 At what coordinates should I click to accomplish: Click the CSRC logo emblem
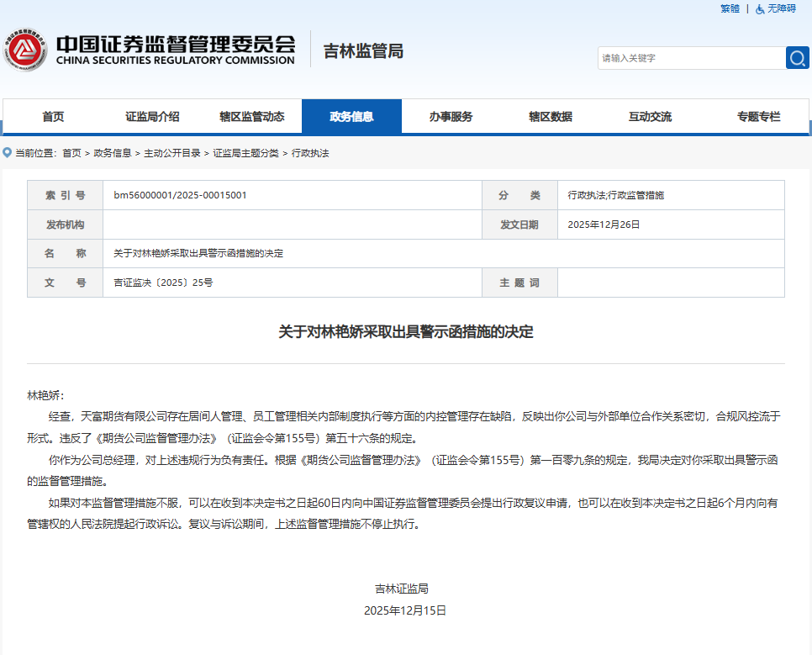(25, 51)
